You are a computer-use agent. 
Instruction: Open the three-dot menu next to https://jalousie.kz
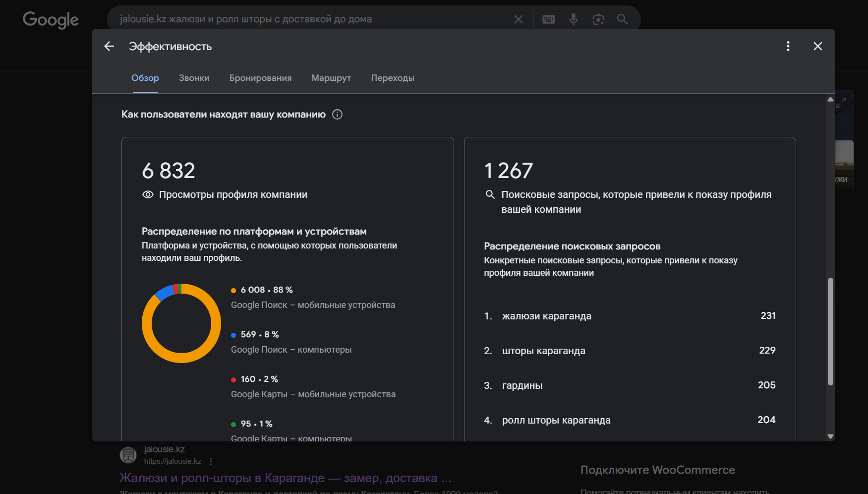click(x=211, y=461)
